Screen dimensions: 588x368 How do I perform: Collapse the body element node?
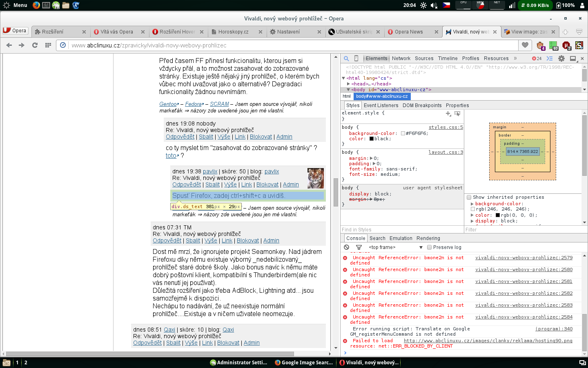click(x=348, y=90)
